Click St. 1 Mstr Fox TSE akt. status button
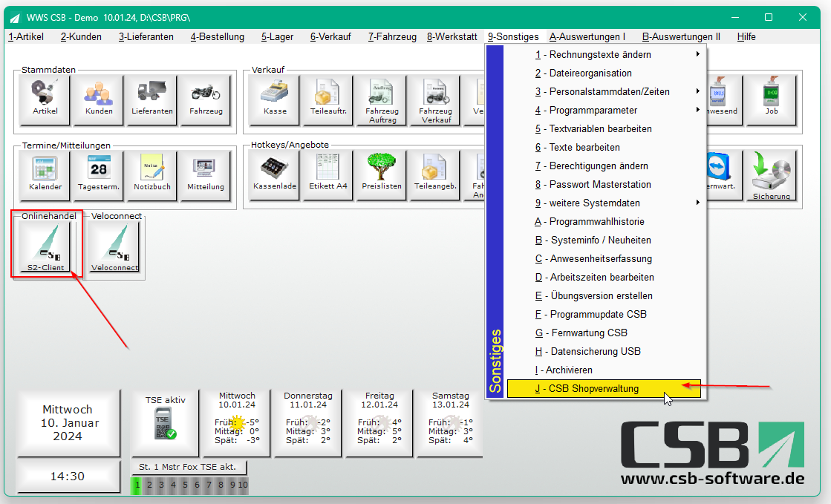The width and height of the screenshot is (831, 504). pyautogui.click(x=188, y=467)
